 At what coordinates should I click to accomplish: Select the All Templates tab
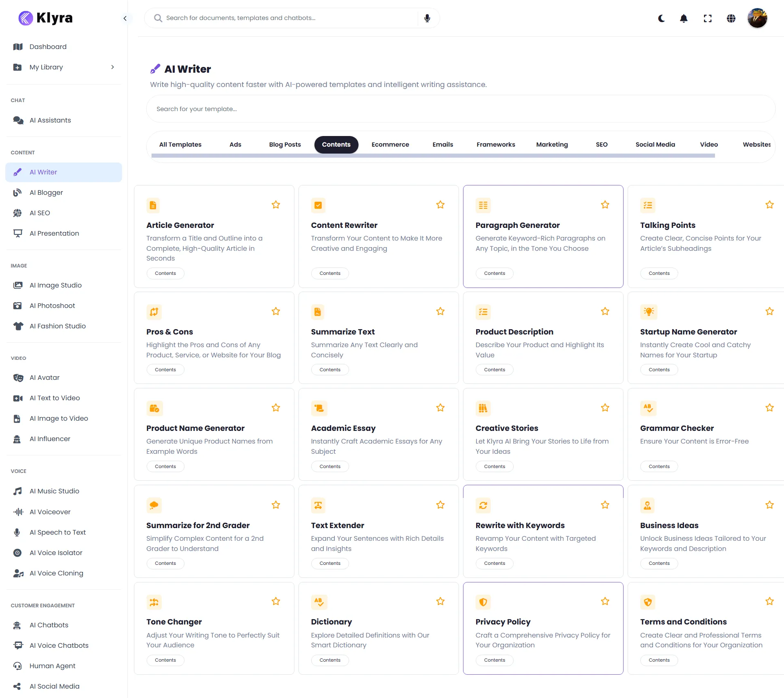click(x=180, y=145)
